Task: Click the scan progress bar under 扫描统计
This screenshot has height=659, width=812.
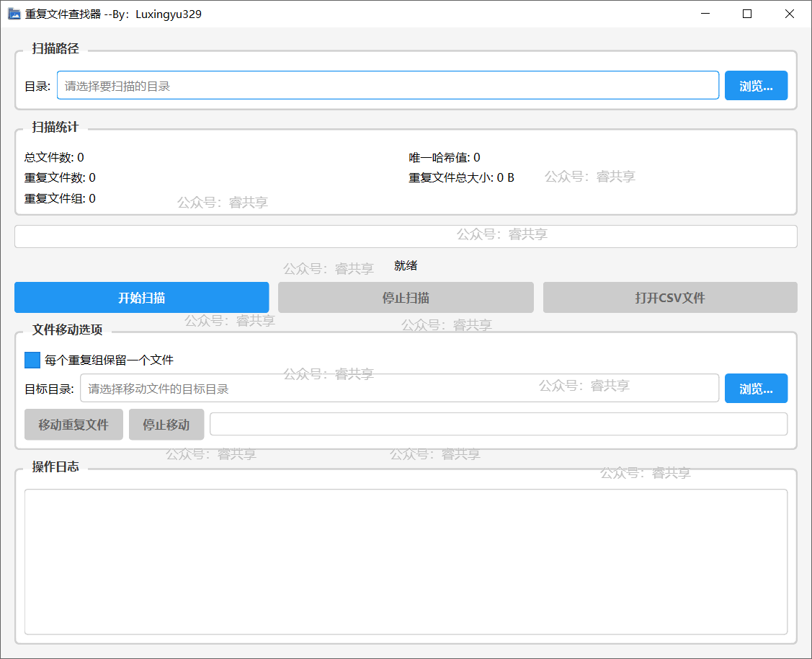Action: pos(406,236)
